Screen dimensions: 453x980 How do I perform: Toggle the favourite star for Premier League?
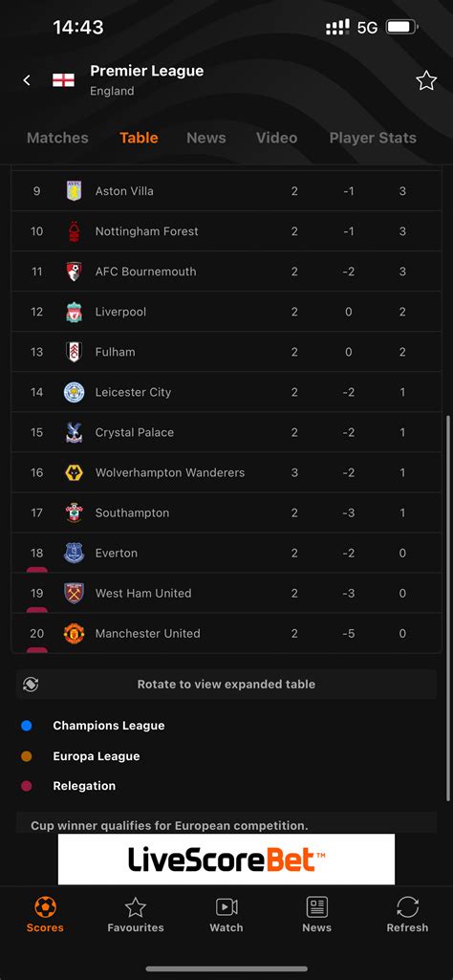426,80
